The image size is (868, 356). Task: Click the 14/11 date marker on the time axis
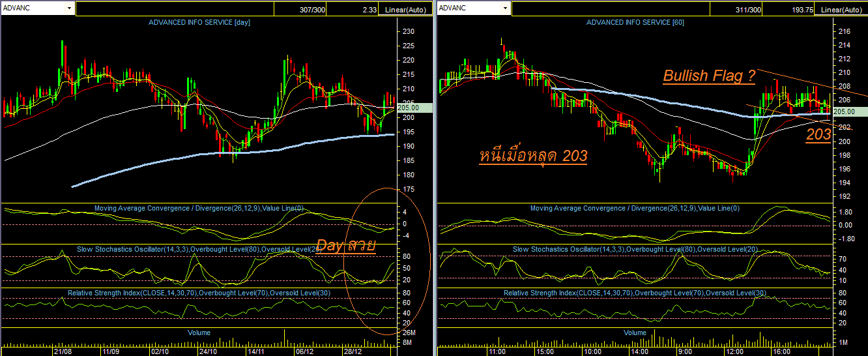tap(256, 351)
